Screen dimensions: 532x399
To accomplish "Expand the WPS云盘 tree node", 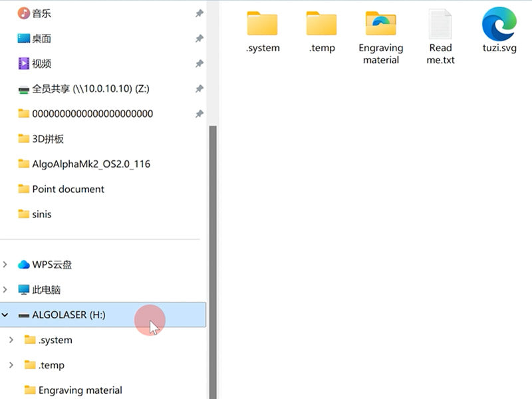I will pyautogui.click(x=5, y=265).
